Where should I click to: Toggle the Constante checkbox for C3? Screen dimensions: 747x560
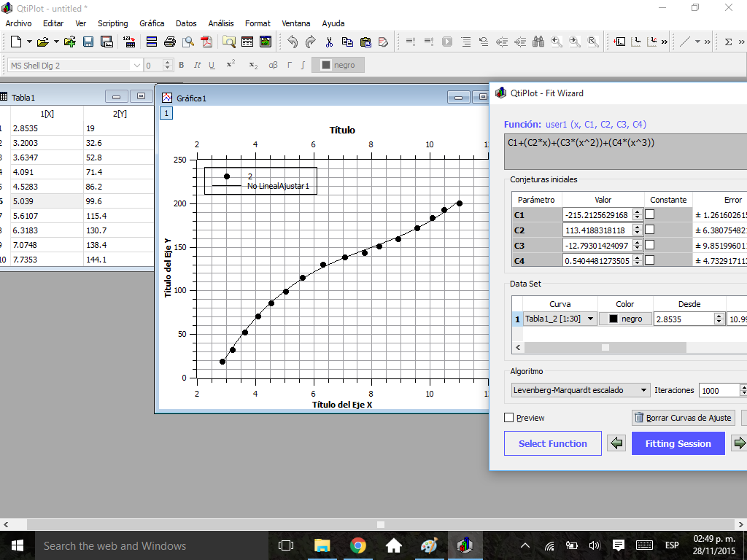649,245
